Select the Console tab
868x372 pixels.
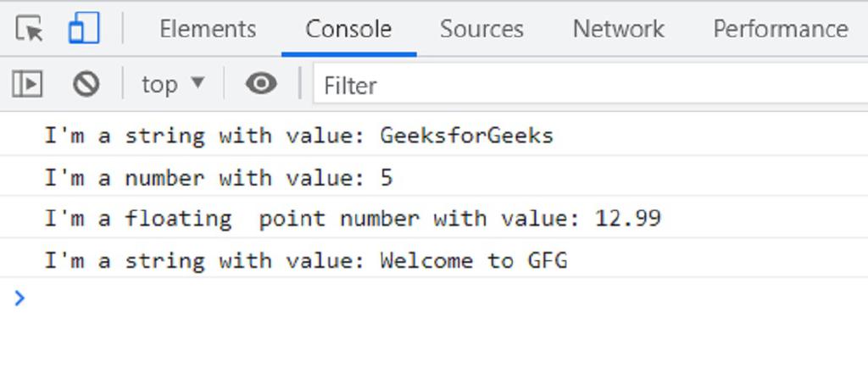pos(348,30)
